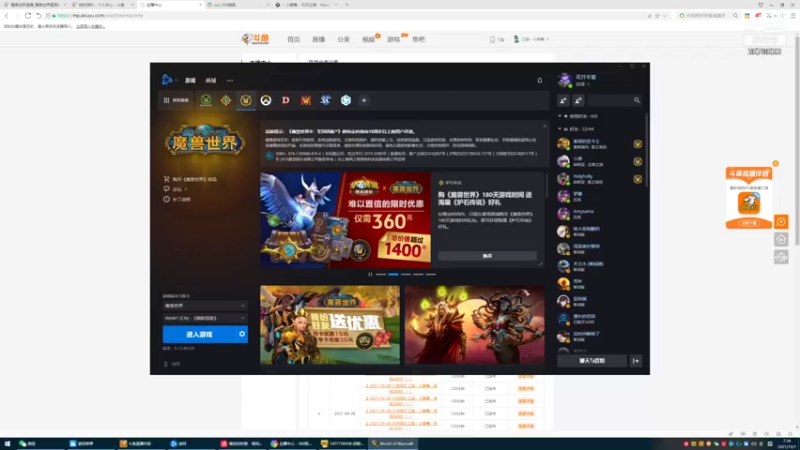
Task: Click the Douyu site logo
Action: [x=255, y=39]
